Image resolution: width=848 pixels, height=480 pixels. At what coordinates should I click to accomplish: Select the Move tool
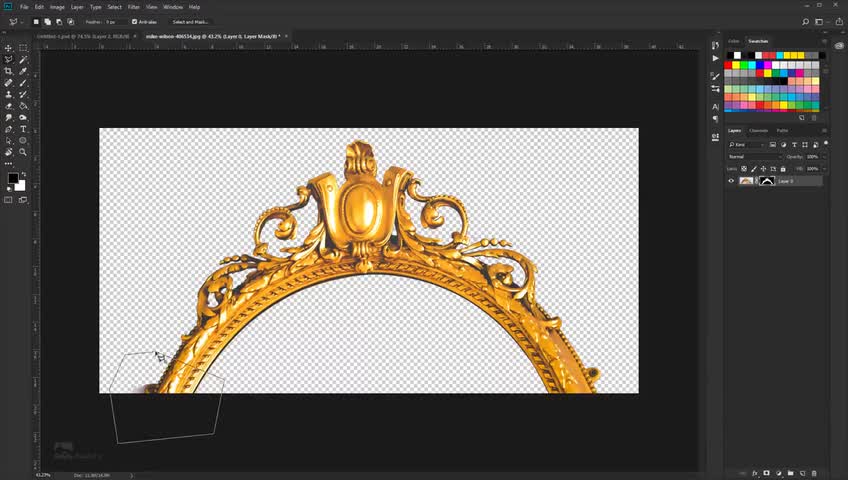[8, 48]
